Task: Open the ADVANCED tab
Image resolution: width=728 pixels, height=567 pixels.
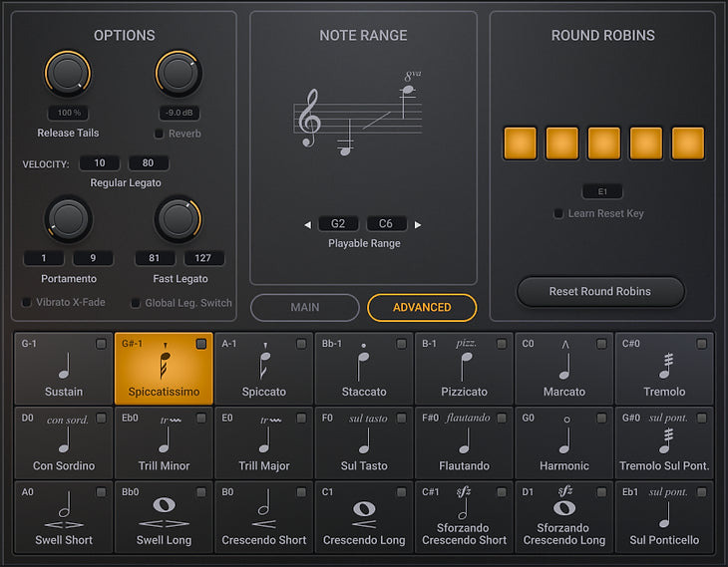Action: (422, 308)
